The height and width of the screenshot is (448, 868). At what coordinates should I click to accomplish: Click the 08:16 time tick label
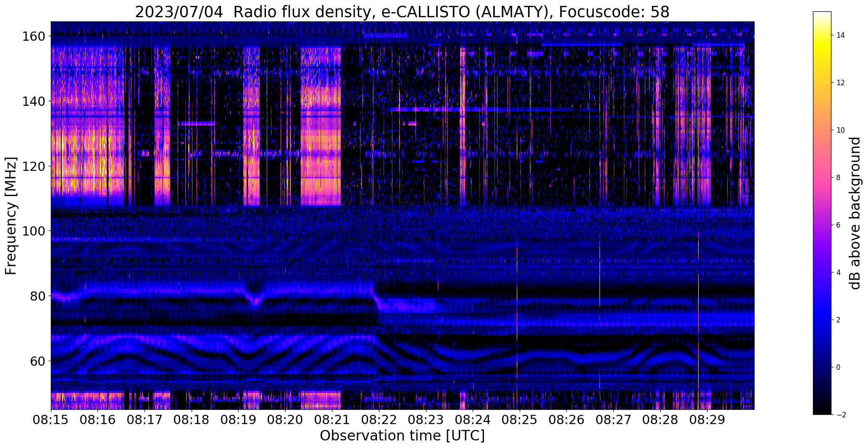[98, 420]
